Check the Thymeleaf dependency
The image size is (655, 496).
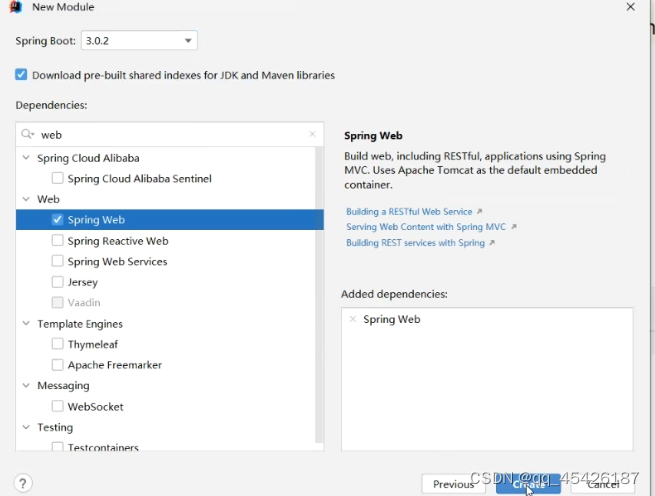[58, 344]
